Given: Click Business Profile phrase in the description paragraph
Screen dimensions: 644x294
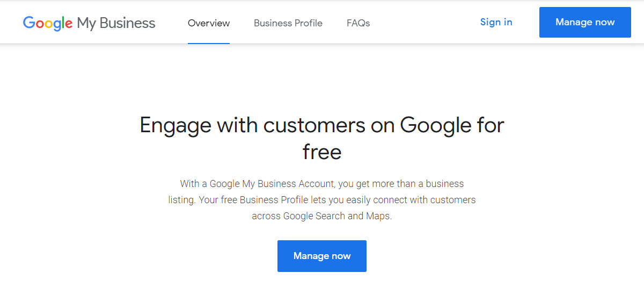Looking at the screenshot, I should point(274,200).
